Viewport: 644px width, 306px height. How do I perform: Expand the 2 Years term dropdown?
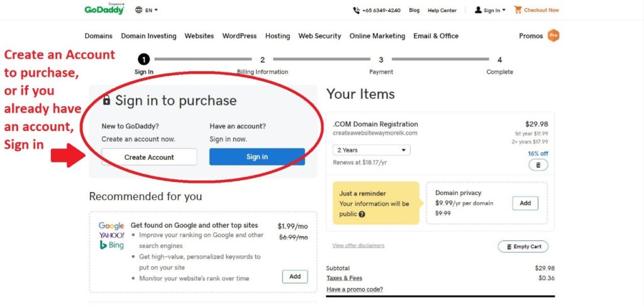(371, 150)
